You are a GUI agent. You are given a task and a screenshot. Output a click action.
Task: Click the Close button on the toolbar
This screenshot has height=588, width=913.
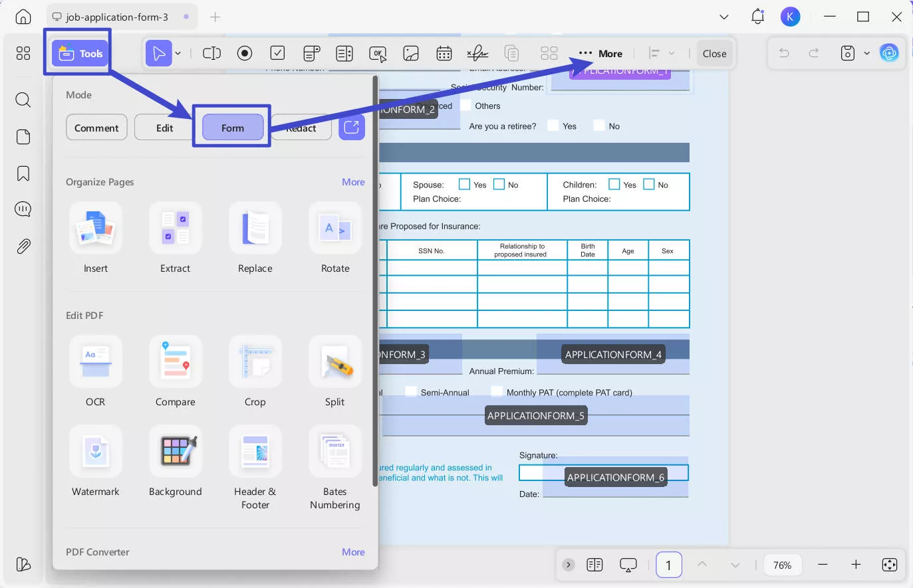click(714, 53)
